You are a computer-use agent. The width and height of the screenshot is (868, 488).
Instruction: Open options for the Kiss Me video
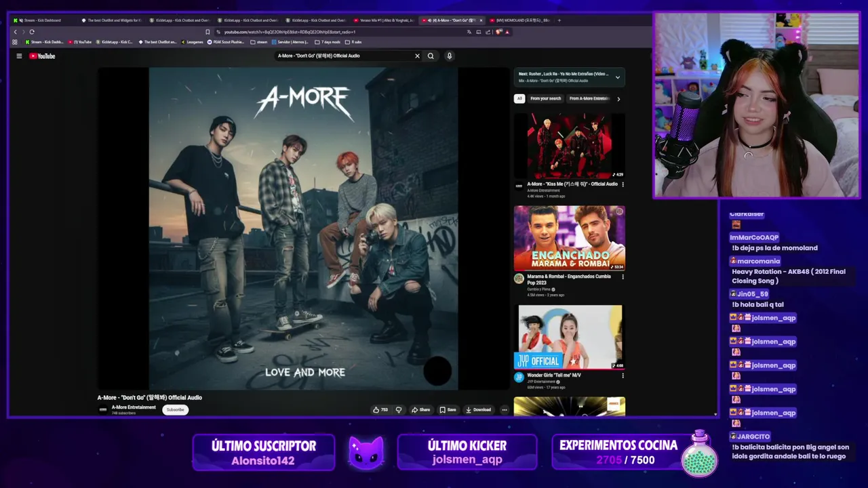tap(623, 184)
